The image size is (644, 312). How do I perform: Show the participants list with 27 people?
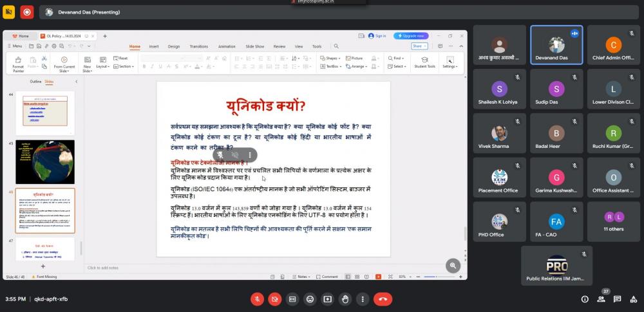point(601,298)
